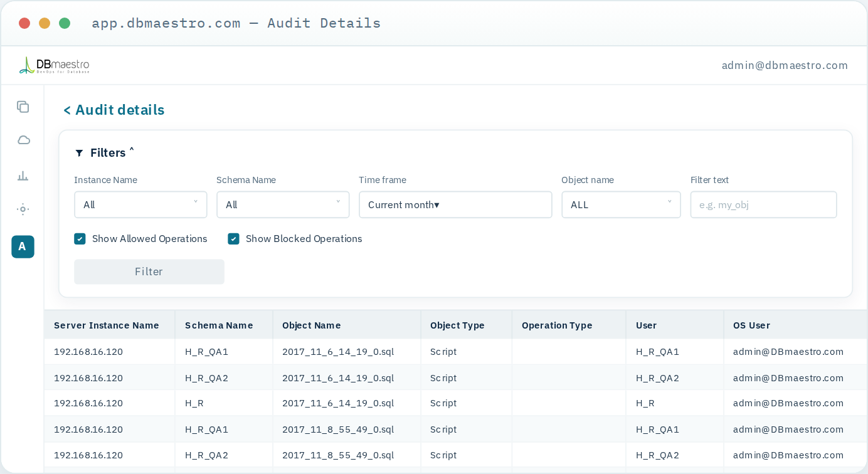Click 2017_11_6_14_19_0.sql in the H_R_QA2 row
The width and height of the screenshot is (868, 474).
(338, 378)
